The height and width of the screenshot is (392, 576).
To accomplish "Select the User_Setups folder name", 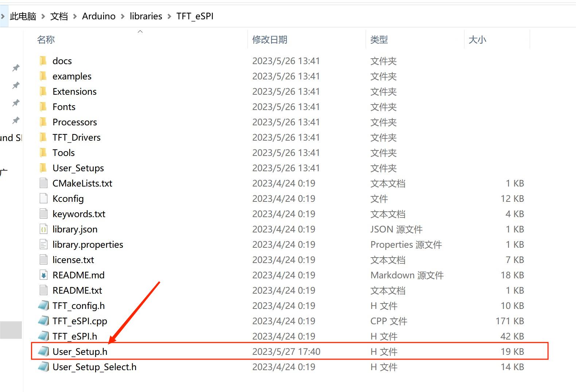I will point(78,168).
